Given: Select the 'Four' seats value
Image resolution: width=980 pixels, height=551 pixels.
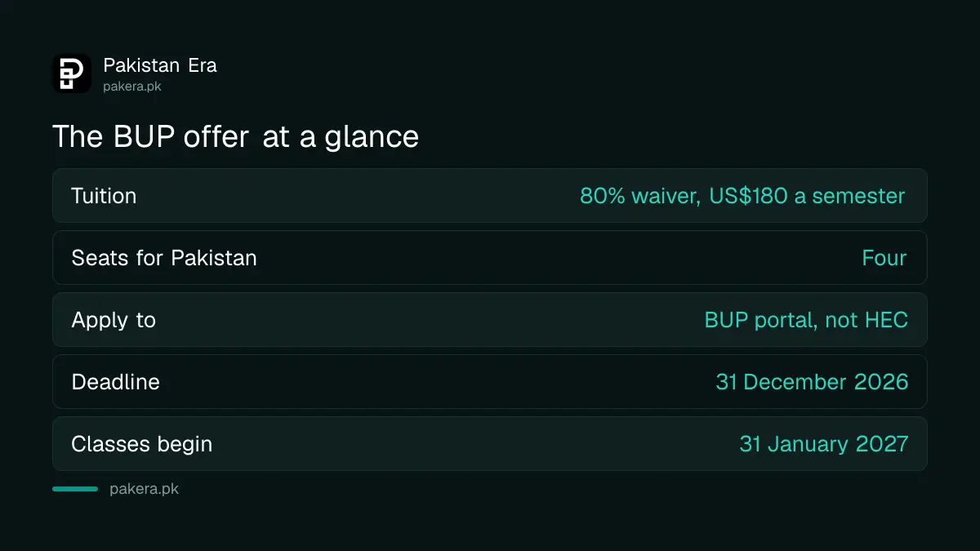Looking at the screenshot, I should (884, 258).
